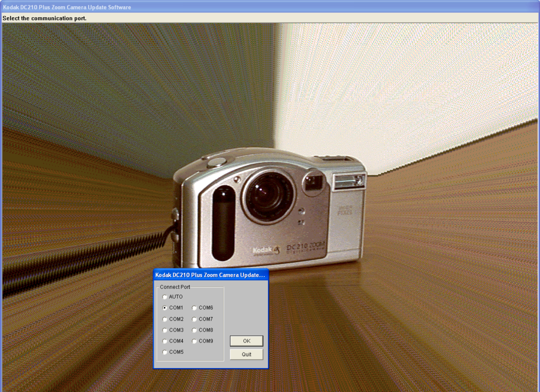
Task: Click the 'Connect Port' group label
Action: [175, 287]
